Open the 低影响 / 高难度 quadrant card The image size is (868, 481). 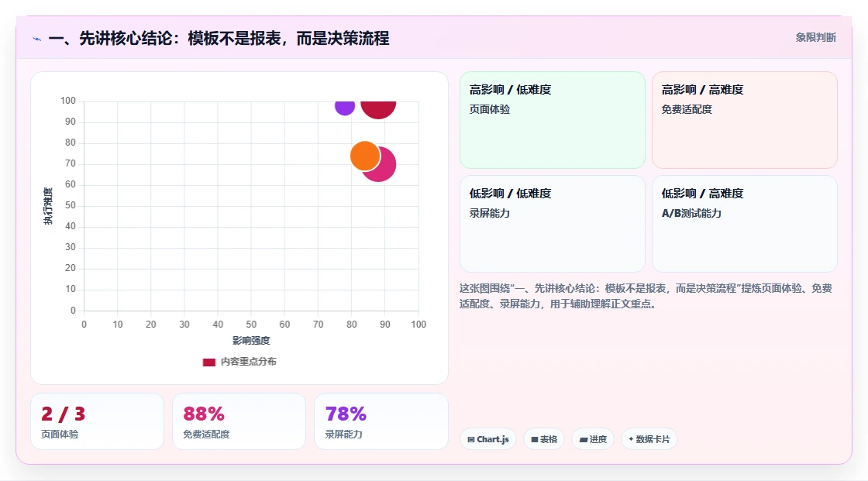(x=745, y=224)
